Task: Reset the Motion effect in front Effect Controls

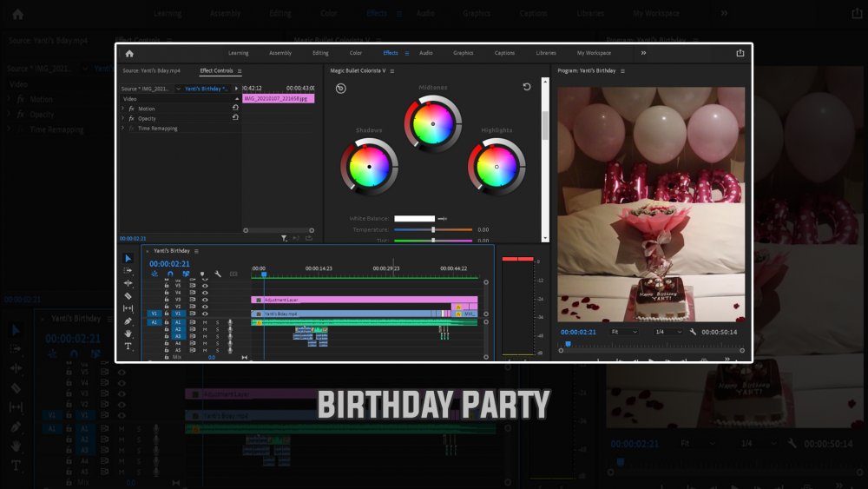Action: click(235, 108)
